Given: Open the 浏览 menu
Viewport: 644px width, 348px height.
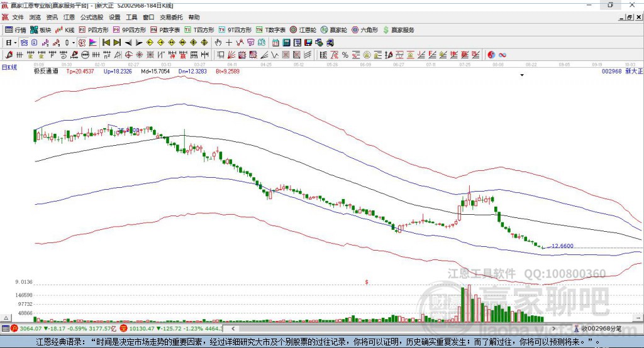Looking at the screenshot, I should click(35, 17).
